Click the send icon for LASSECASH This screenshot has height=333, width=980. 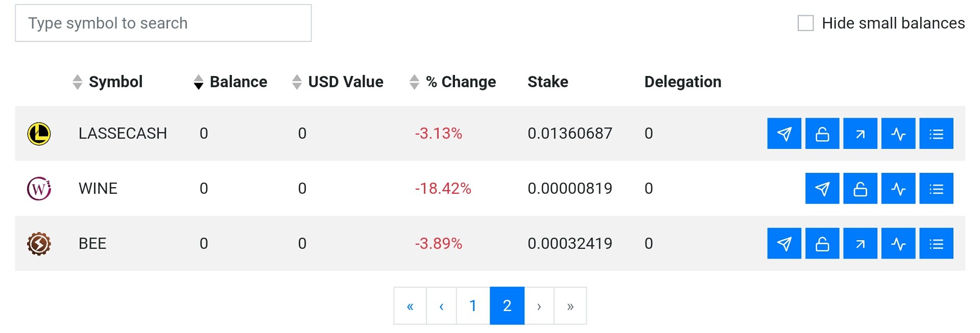point(784,134)
